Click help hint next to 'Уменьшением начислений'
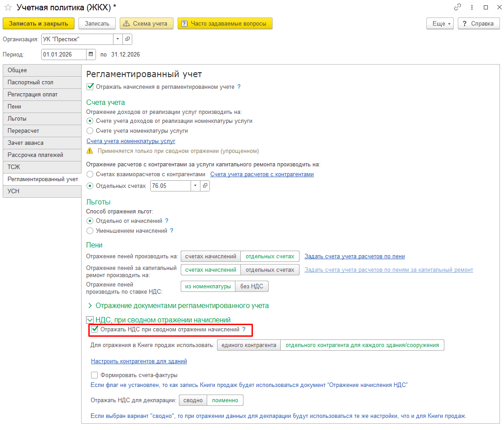The image size is (504, 430). (171, 231)
